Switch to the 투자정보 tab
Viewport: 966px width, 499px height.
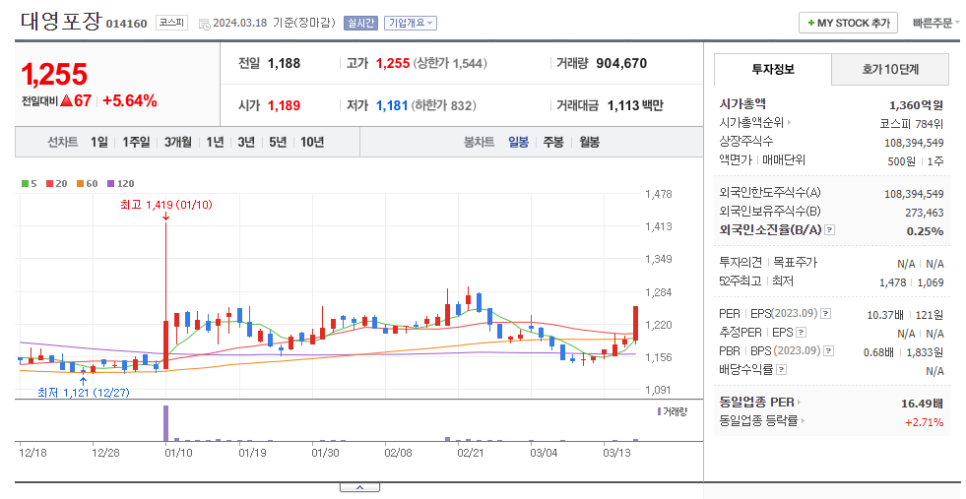[x=773, y=70]
